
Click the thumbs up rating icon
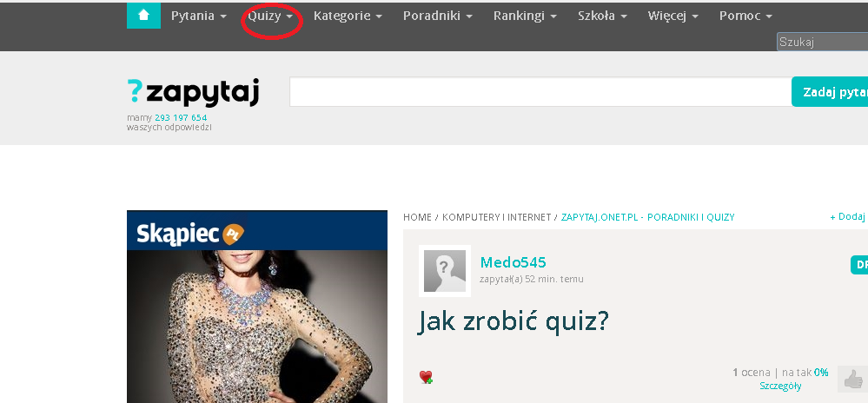click(x=852, y=379)
